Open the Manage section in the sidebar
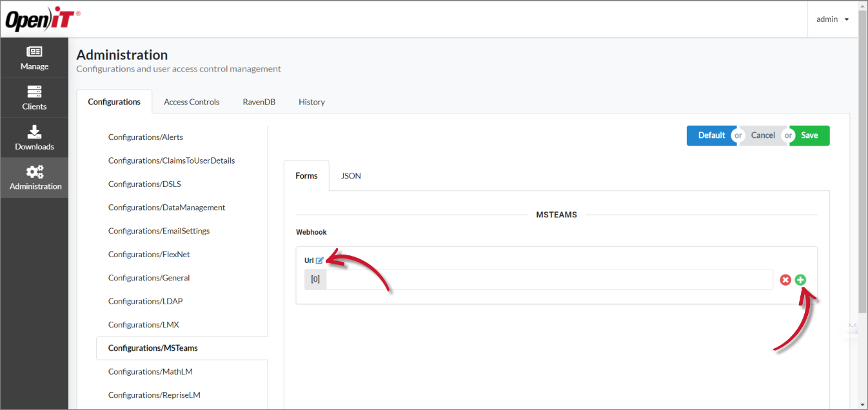The height and width of the screenshot is (410, 868). pyautogui.click(x=34, y=57)
